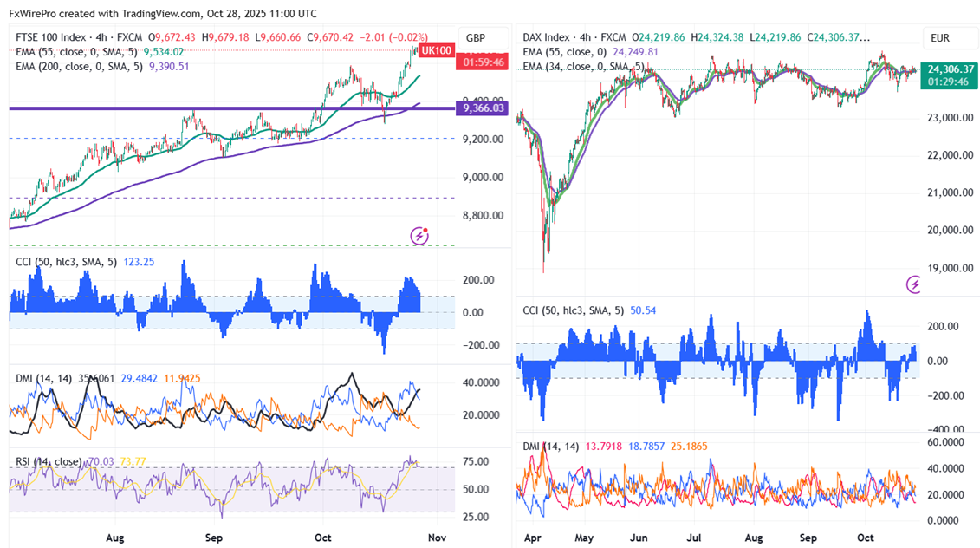980x548 pixels.
Task: Click the 24,306.37 DAX price label
Action: pos(950,69)
